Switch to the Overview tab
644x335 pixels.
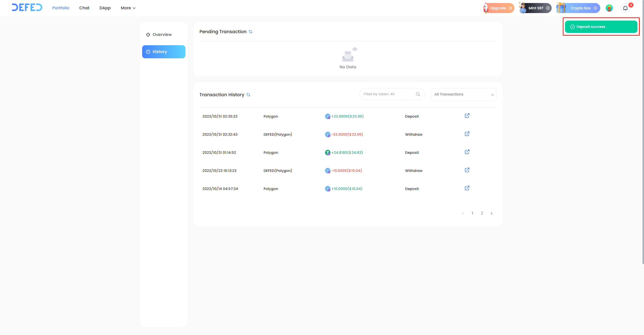pyautogui.click(x=162, y=35)
